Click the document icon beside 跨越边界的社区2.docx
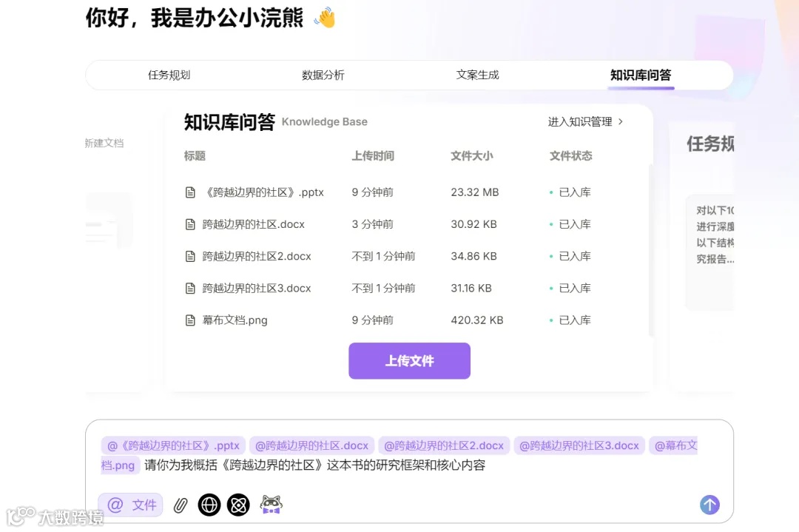This screenshot has height=532, width=799. [189, 256]
